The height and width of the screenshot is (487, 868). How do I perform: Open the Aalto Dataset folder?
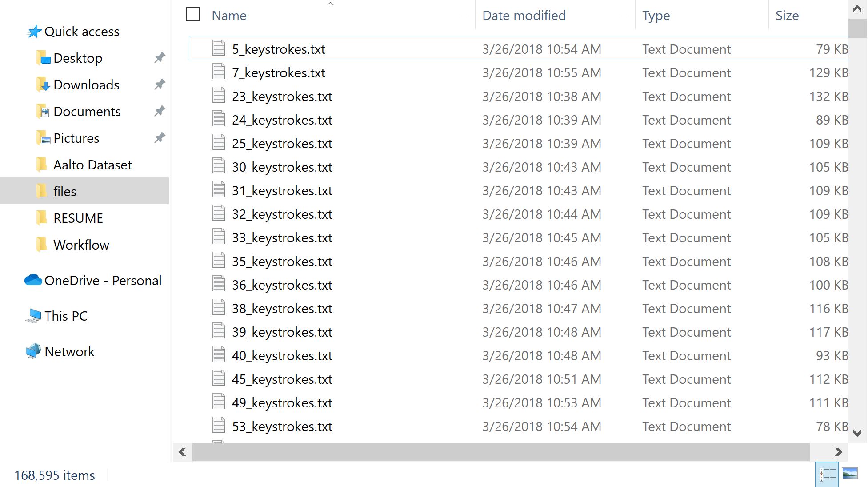tap(92, 165)
